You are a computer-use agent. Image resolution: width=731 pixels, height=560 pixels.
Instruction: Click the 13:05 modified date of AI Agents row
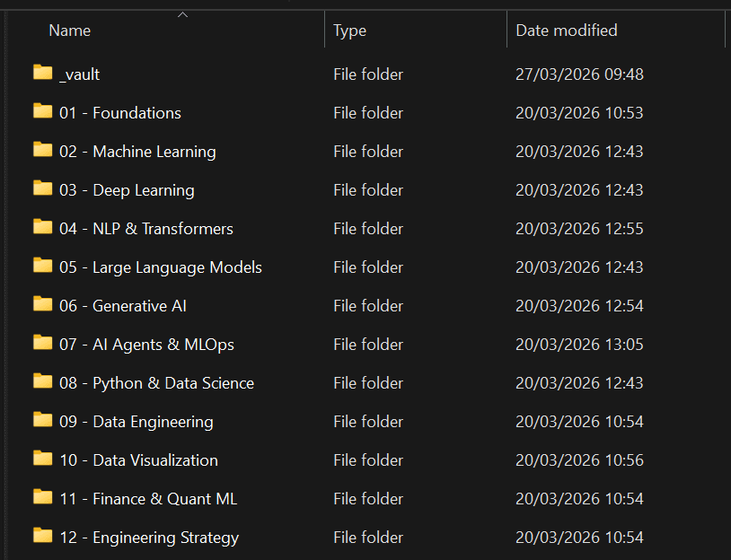(x=579, y=345)
